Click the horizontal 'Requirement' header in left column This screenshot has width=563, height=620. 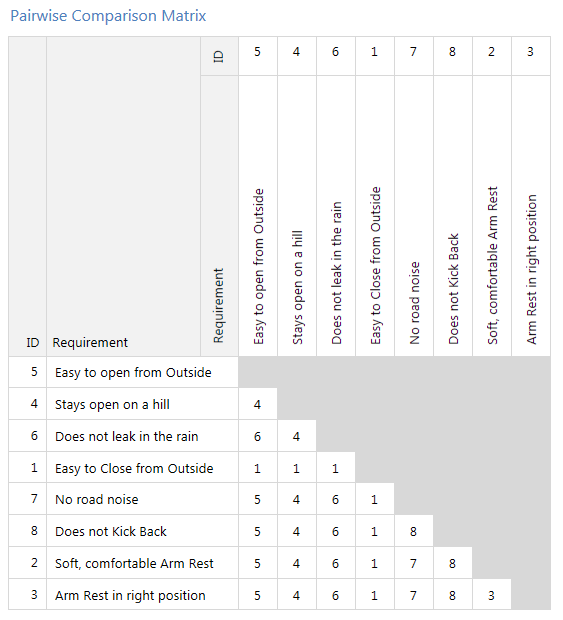[x=90, y=342]
